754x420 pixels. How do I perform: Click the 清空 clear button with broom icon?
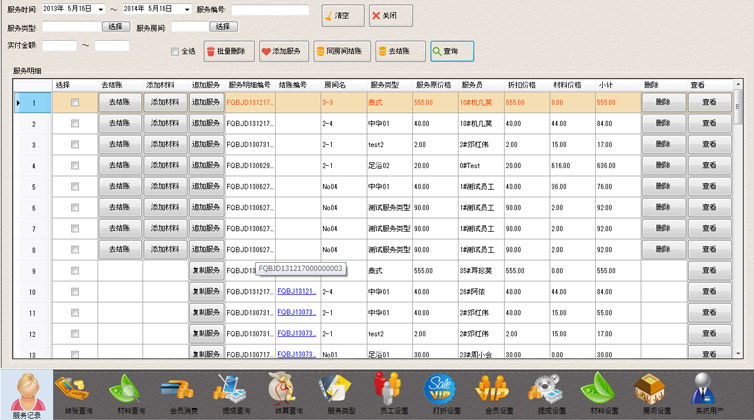click(343, 15)
